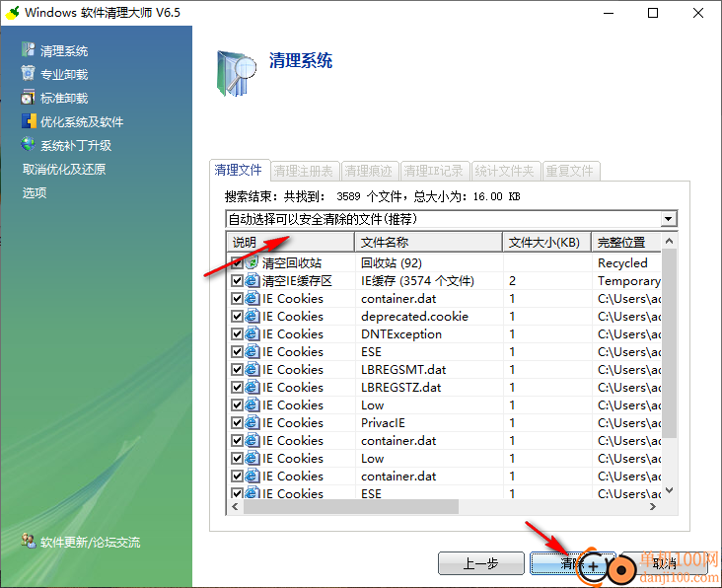Toggle checkbox for PrivacIE row

coord(237,422)
